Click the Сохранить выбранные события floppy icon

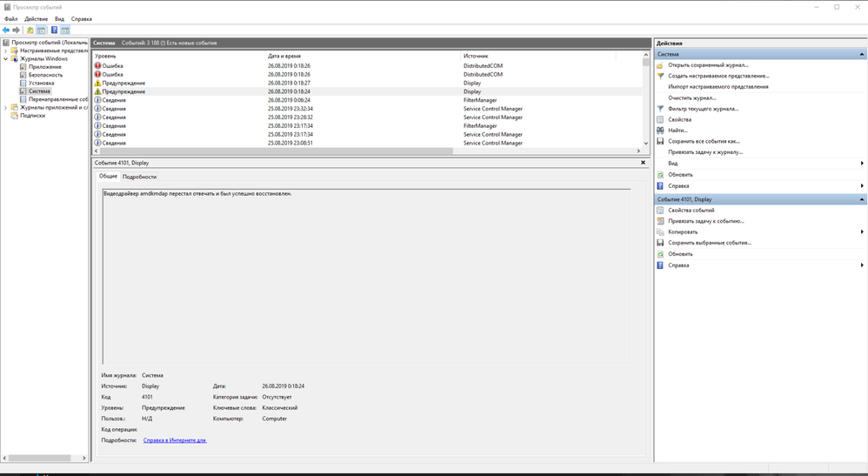pyautogui.click(x=660, y=243)
